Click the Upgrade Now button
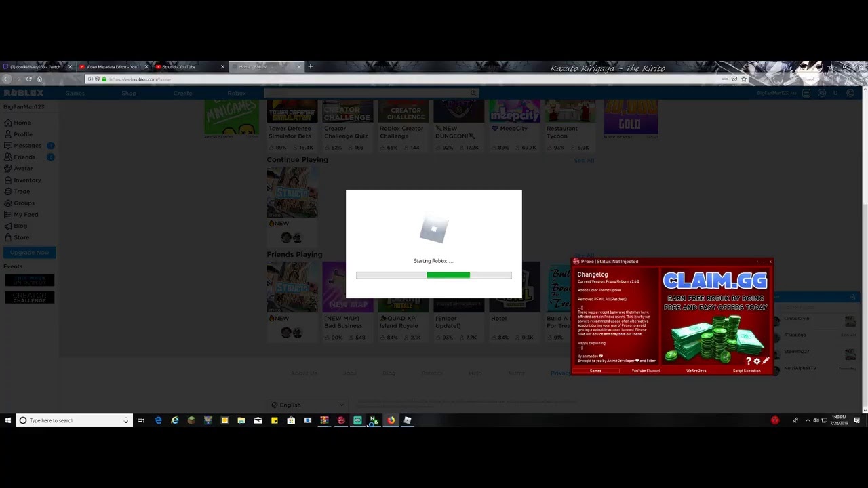Screen dimensions: 868x488 point(29,252)
